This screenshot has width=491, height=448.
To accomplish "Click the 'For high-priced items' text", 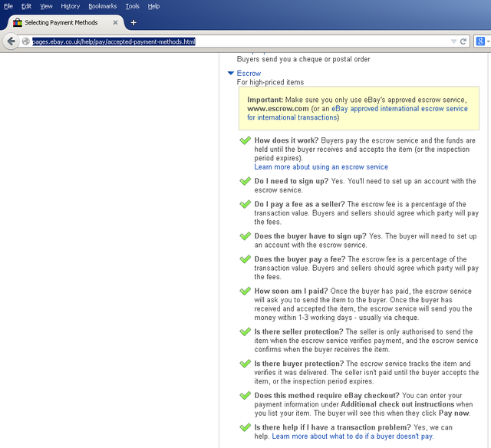I will coord(270,82).
